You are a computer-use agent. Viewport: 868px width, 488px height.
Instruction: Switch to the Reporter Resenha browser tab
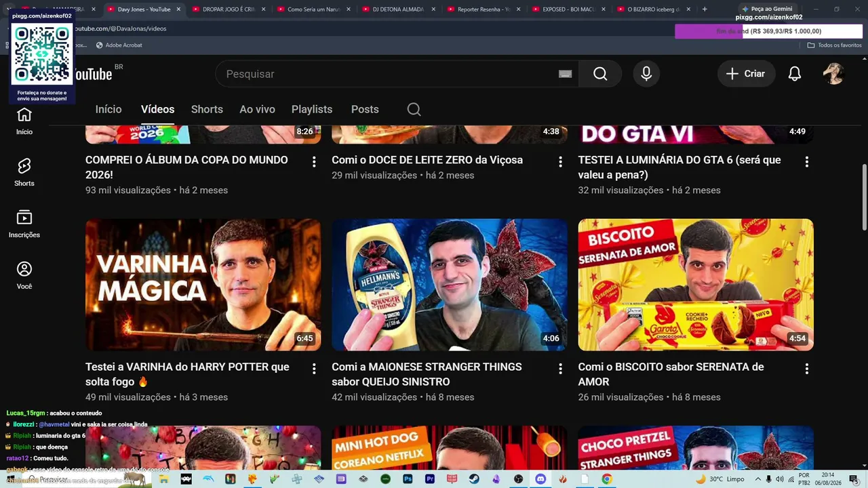click(x=484, y=9)
